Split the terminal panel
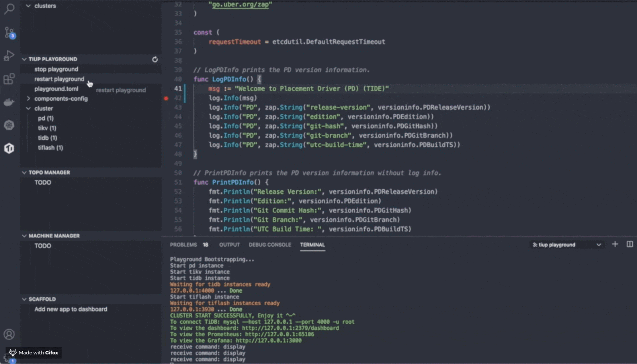This screenshot has height=364, width=637. 630,244
